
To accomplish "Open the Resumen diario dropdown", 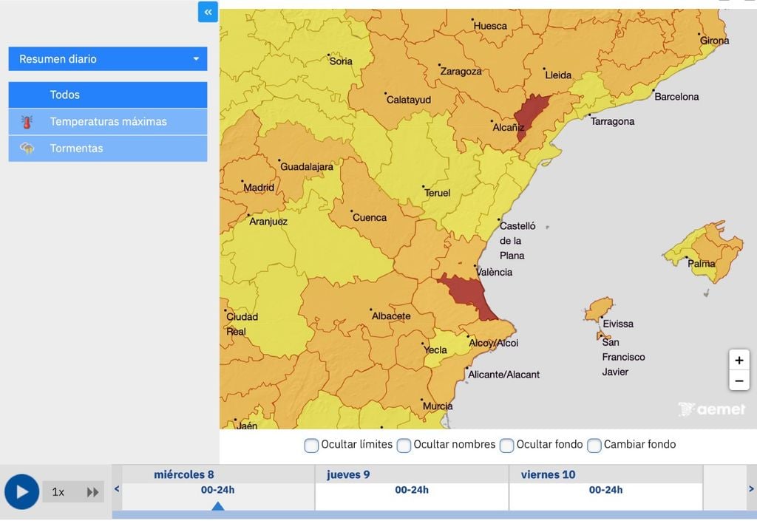I will tap(108, 59).
